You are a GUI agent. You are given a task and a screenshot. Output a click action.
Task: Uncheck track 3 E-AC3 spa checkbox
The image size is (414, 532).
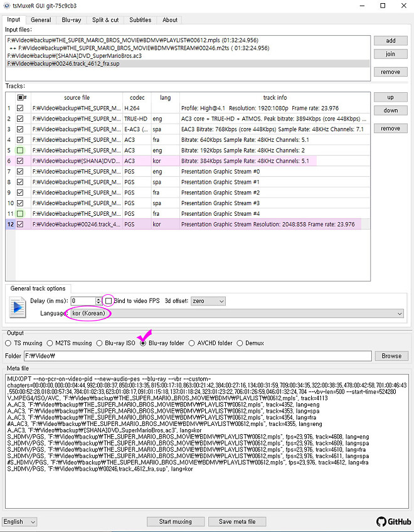(x=20, y=129)
